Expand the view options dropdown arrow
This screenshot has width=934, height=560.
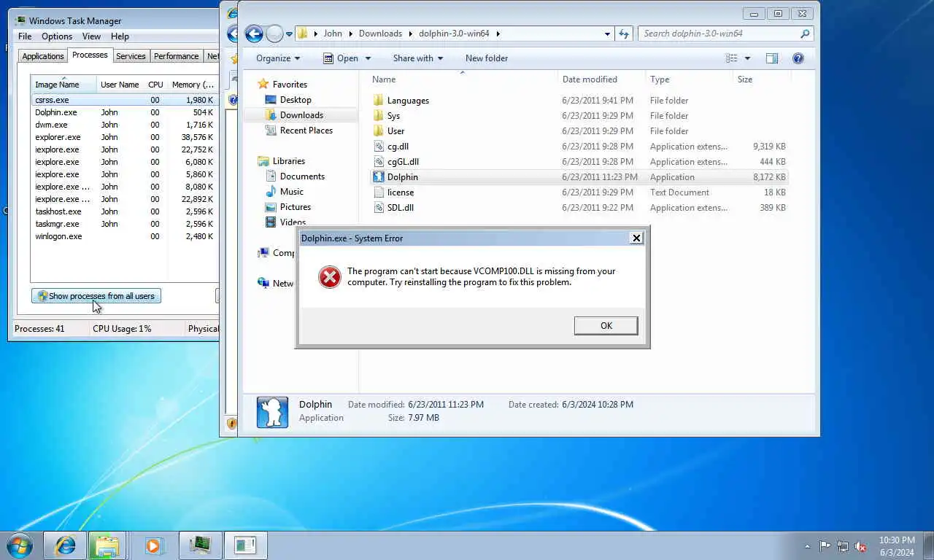[x=747, y=58]
